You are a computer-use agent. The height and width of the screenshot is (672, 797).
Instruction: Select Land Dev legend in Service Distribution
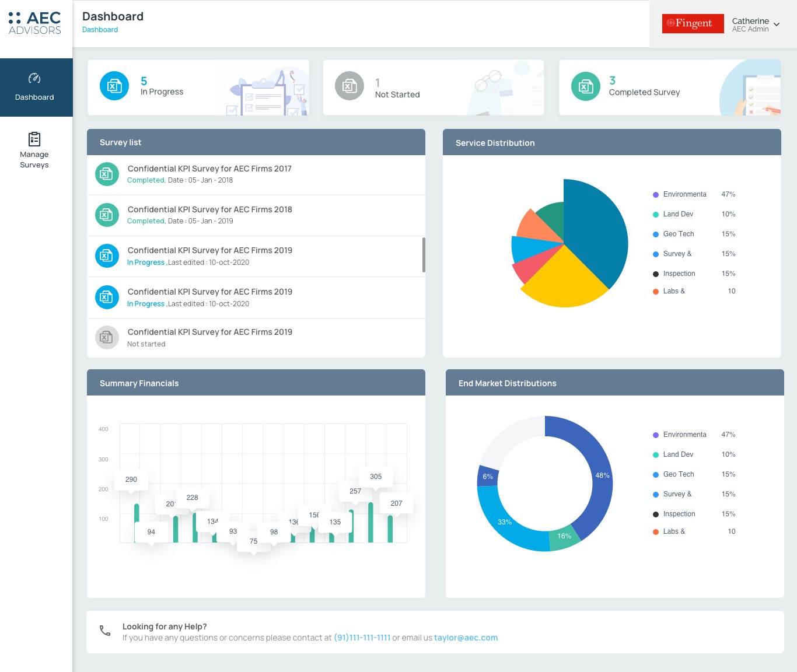click(x=694, y=214)
